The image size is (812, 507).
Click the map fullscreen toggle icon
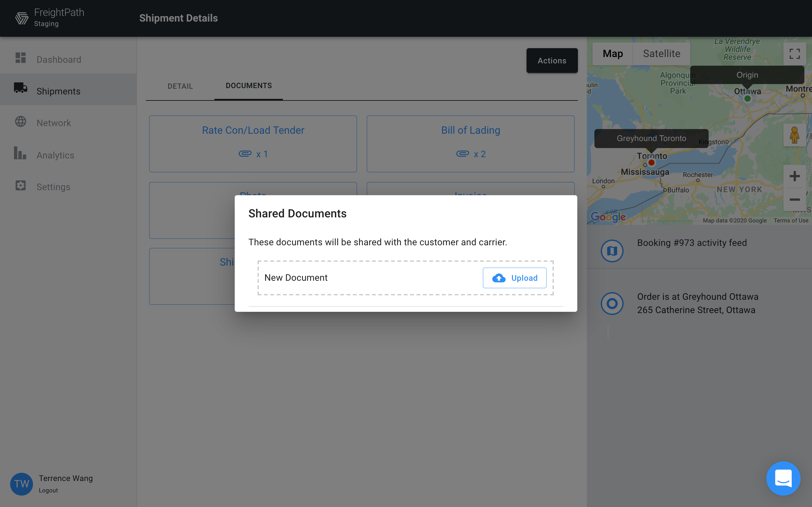[x=794, y=54]
